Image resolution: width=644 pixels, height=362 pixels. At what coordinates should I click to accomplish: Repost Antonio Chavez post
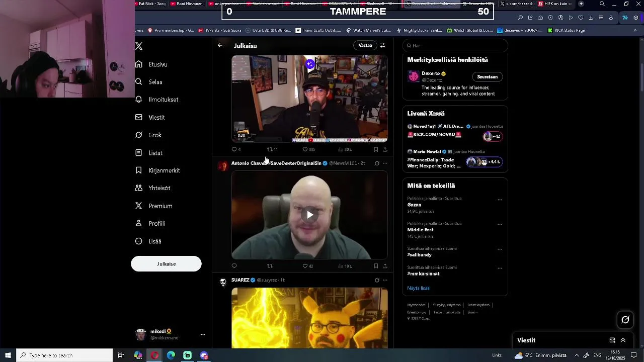[270, 266]
